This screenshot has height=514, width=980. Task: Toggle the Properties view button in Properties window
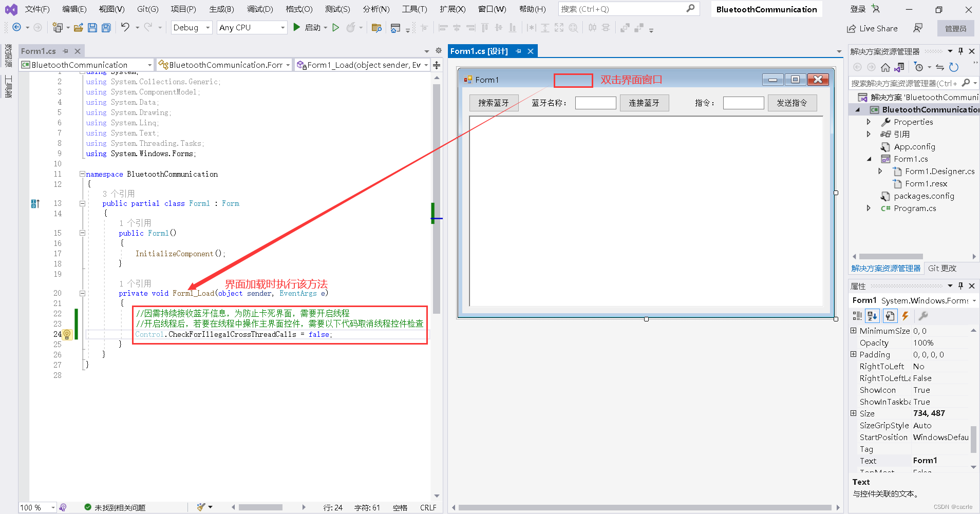(x=890, y=316)
